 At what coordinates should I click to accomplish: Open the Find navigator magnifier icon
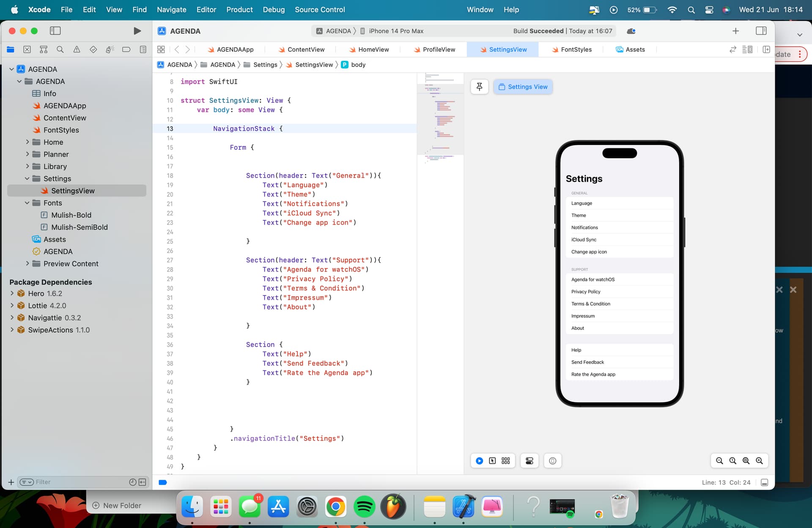[x=60, y=49]
